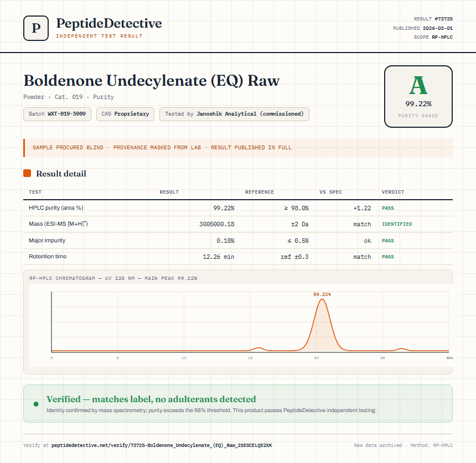
Task: Click the VS SPEC column header
Action: [330, 192]
